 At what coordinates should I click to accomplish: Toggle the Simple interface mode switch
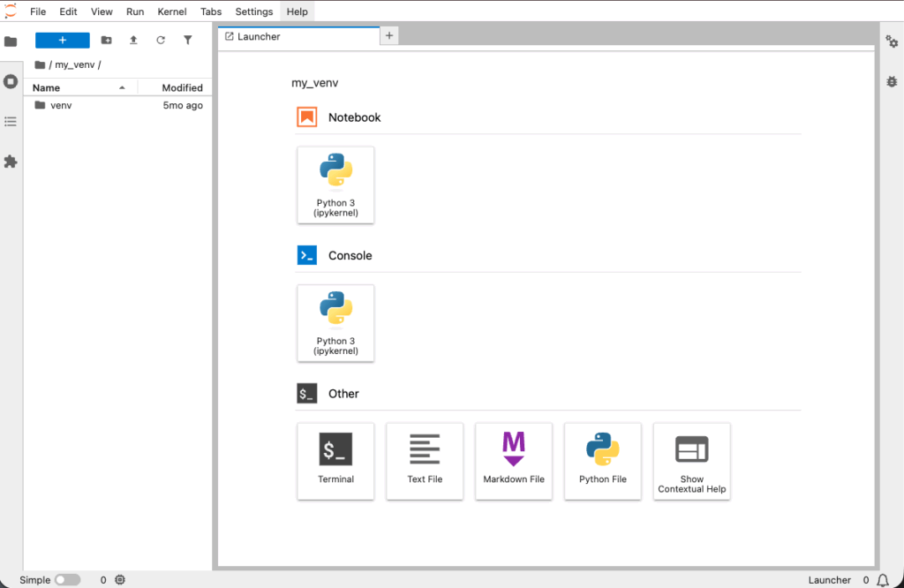coord(67,580)
